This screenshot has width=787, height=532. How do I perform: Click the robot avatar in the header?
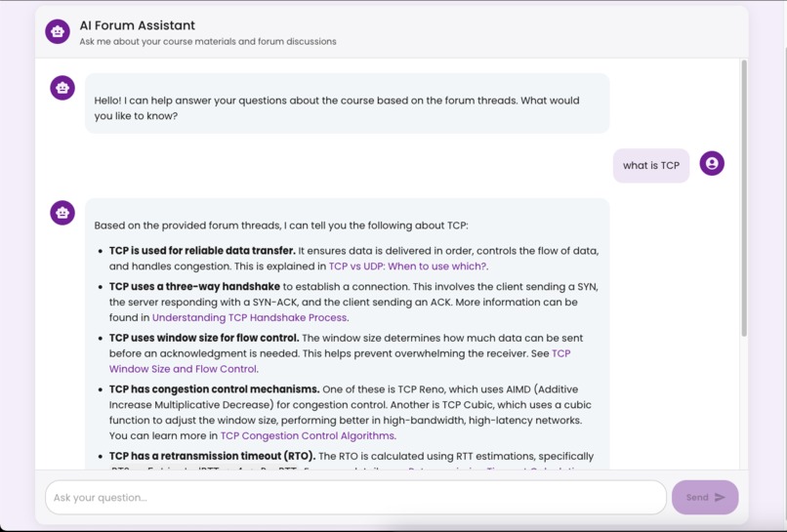pyautogui.click(x=58, y=31)
